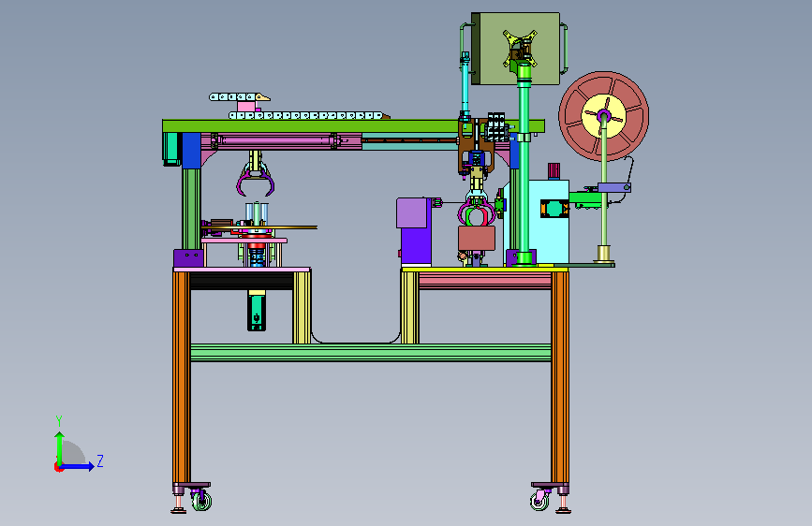The image size is (812, 526).
Task: Pick the left leveling foot pad
Action: [x=179, y=511]
